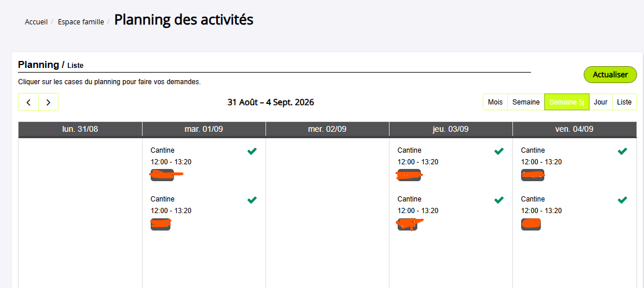Image resolution: width=644 pixels, height=288 pixels.
Task: Click the empty Monday 31/08 planning cell
Action: (81, 213)
